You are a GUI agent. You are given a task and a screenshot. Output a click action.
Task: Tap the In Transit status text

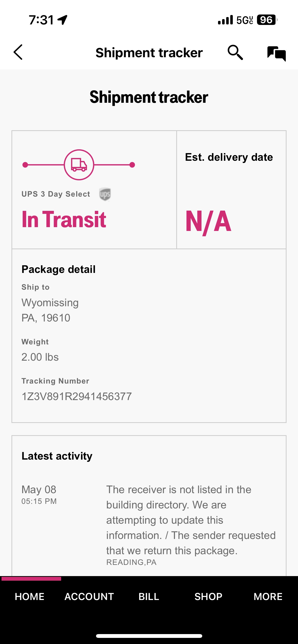click(x=64, y=219)
